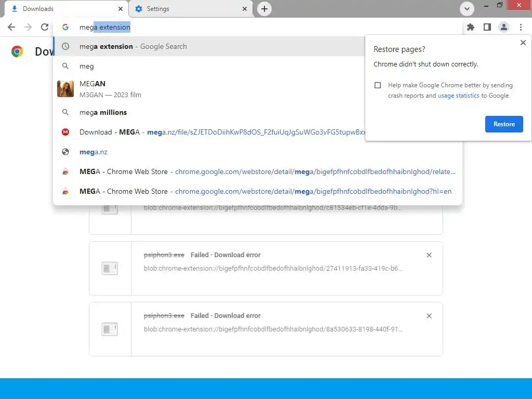Image resolution: width=532 pixels, height=399 pixels.
Task: Open the 'Download - MEGA' file suggestion
Action: [x=210, y=132]
